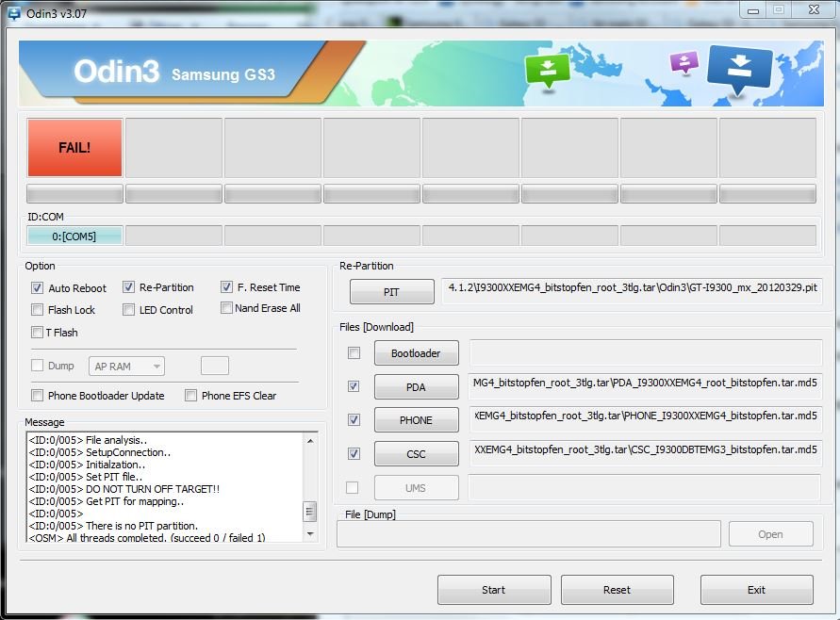Viewport: 840px width, 620px height.
Task: Check the Bootloader file checkbox
Action: click(x=354, y=352)
